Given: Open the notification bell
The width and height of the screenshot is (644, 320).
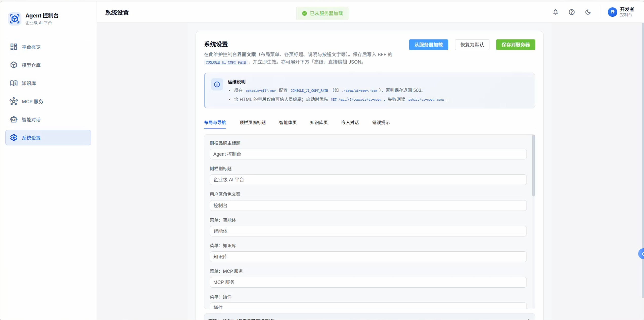Looking at the screenshot, I should click(555, 12).
